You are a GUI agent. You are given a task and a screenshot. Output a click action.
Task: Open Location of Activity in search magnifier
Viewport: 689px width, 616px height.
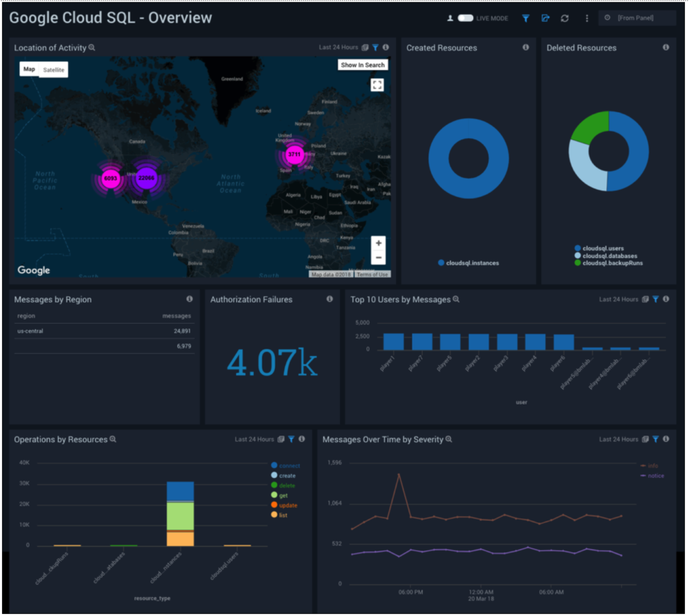92,48
